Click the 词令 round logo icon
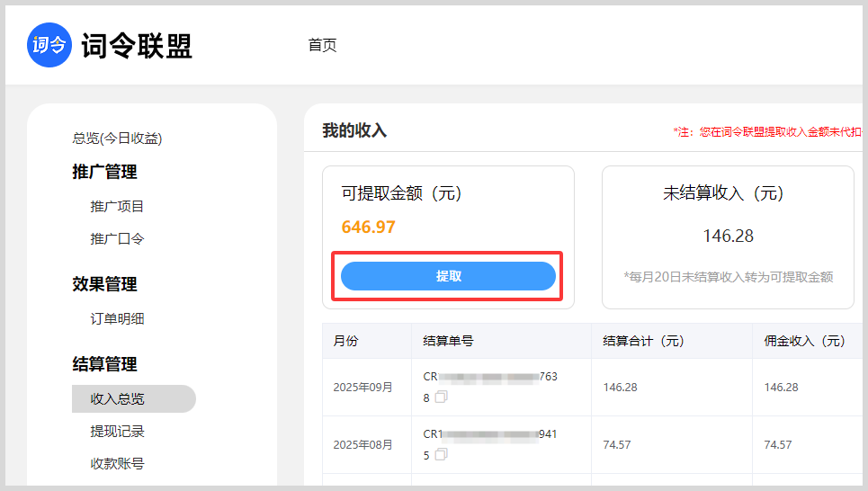This screenshot has height=491, width=868. (x=49, y=46)
